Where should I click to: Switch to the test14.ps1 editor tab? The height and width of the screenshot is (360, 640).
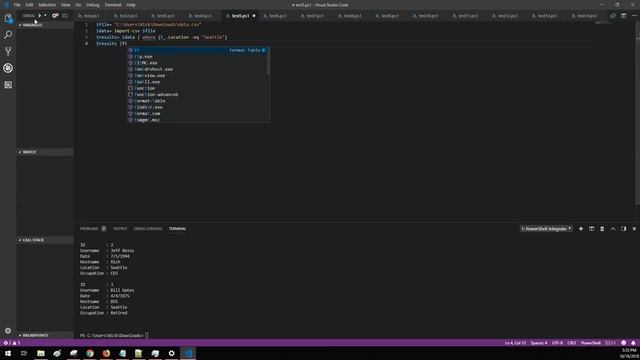point(587,16)
